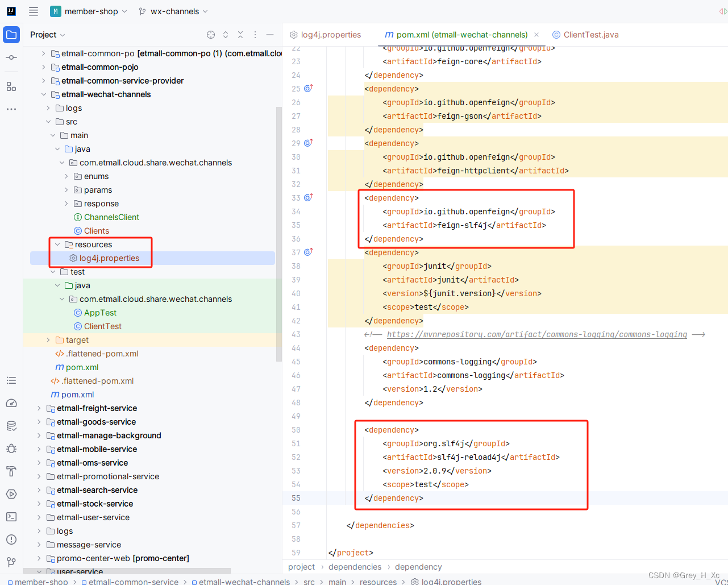Viewport: 728px width, 585px height.
Task: Select AppTest class in tree
Action: [100, 313]
